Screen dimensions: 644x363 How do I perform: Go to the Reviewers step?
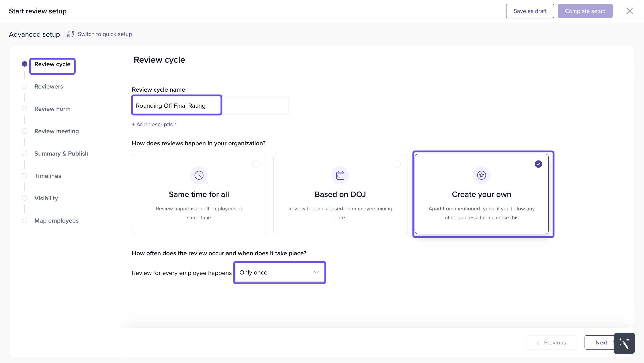49,87
